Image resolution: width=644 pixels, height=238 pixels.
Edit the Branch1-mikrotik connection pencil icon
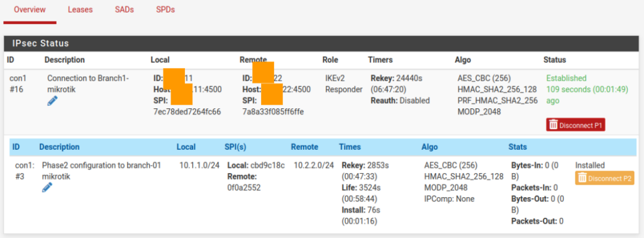pyautogui.click(x=52, y=101)
